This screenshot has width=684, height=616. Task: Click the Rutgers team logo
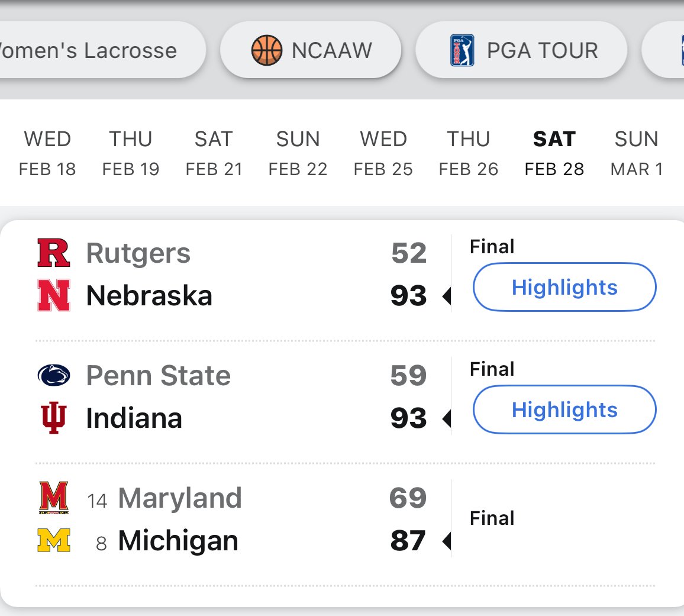tap(54, 253)
